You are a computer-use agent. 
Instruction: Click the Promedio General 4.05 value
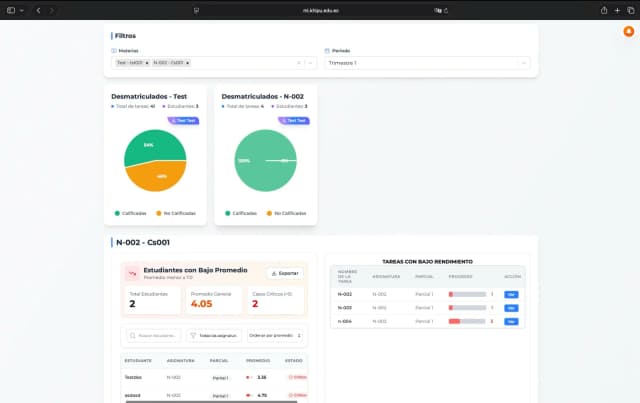pos(202,304)
